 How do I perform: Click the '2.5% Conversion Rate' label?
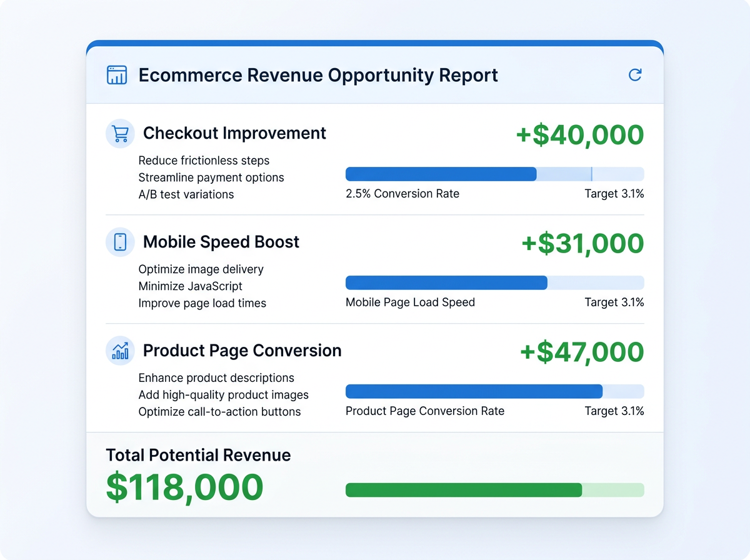402,194
